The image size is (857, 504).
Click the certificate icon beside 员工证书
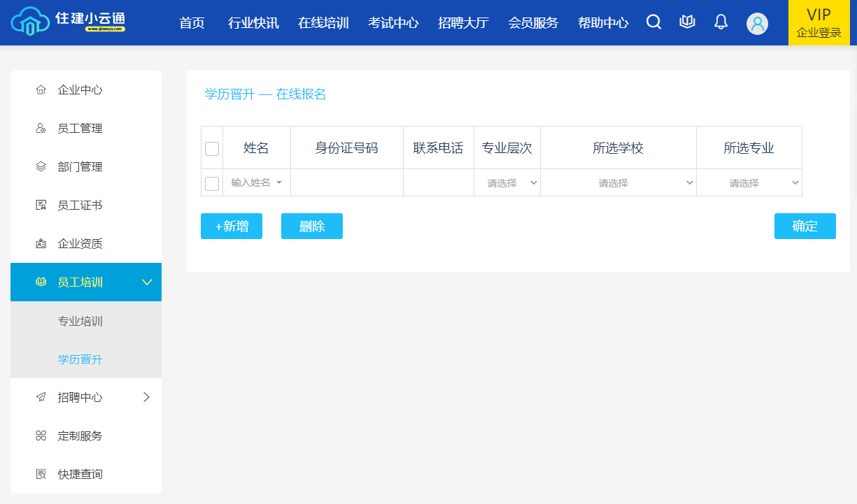point(41,206)
